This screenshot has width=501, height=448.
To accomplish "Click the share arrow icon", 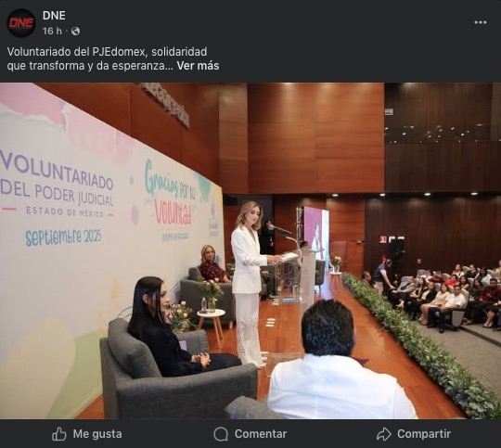I will click(x=384, y=434).
